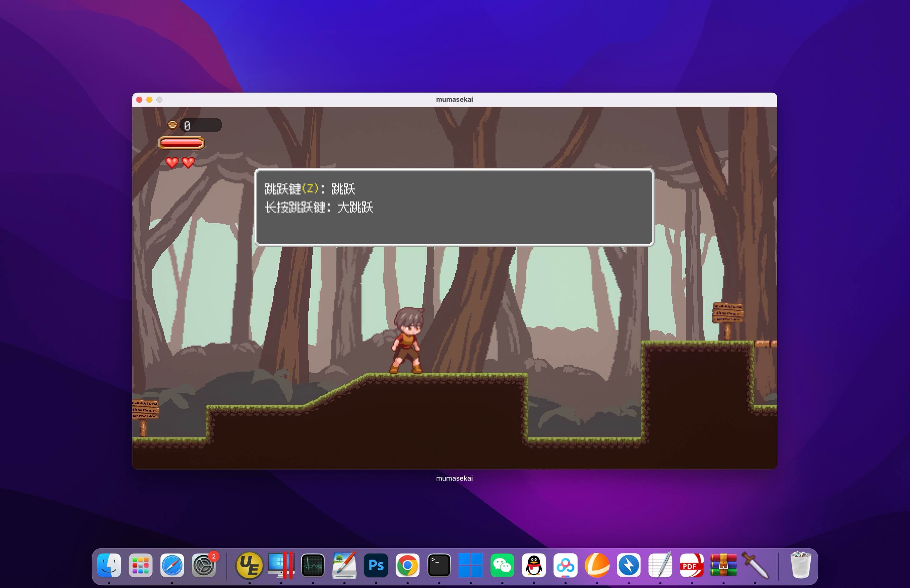This screenshot has height=588, width=910.
Task: Click the red health bar
Action: coord(181,143)
